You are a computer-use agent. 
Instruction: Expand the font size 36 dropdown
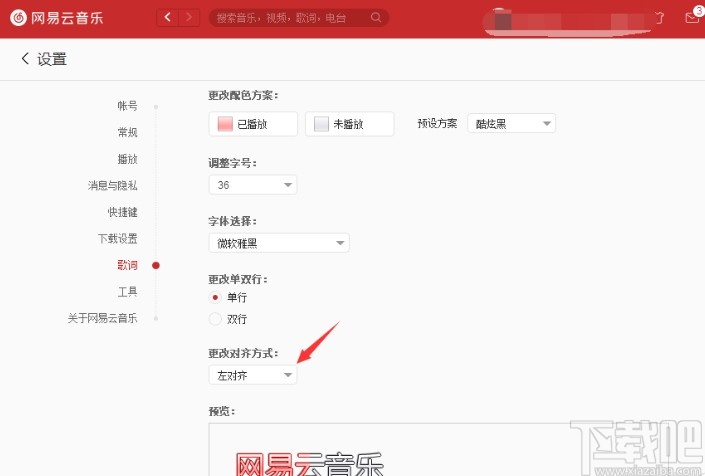[253, 185]
